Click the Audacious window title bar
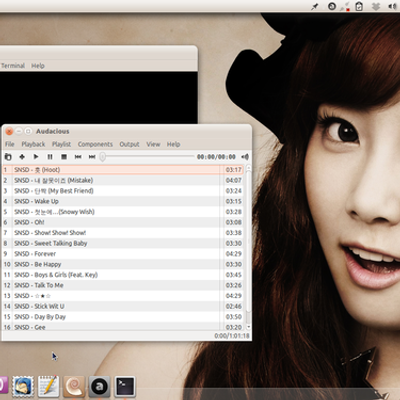 pyautogui.click(x=127, y=131)
